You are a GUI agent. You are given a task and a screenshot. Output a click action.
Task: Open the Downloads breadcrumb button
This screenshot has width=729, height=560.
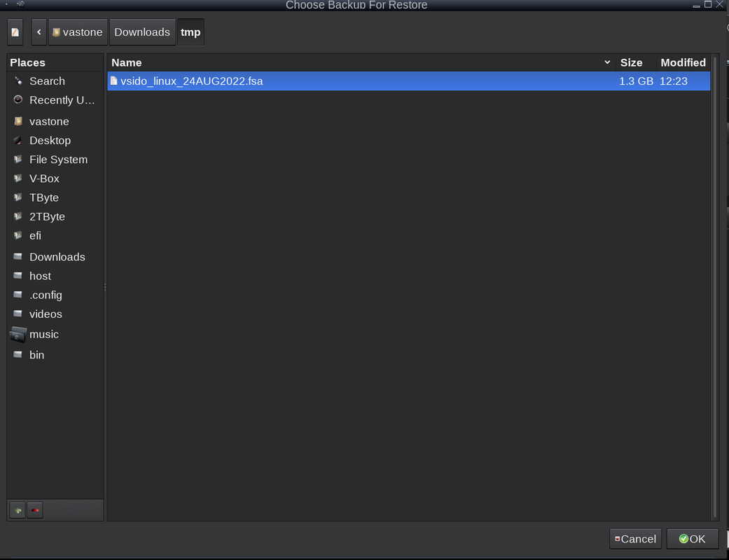[142, 32]
